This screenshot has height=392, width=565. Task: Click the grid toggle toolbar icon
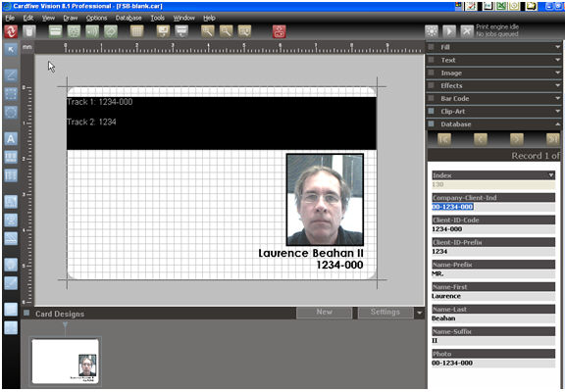[x=137, y=31]
